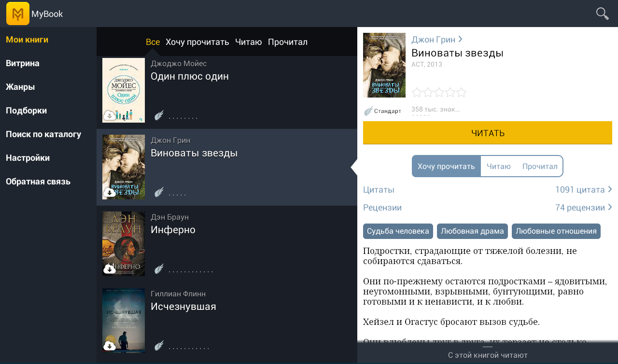This screenshot has height=364, width=618.
Task: Click author name 'Джоджо Мойес'
Action: click(x=179, y=63)
